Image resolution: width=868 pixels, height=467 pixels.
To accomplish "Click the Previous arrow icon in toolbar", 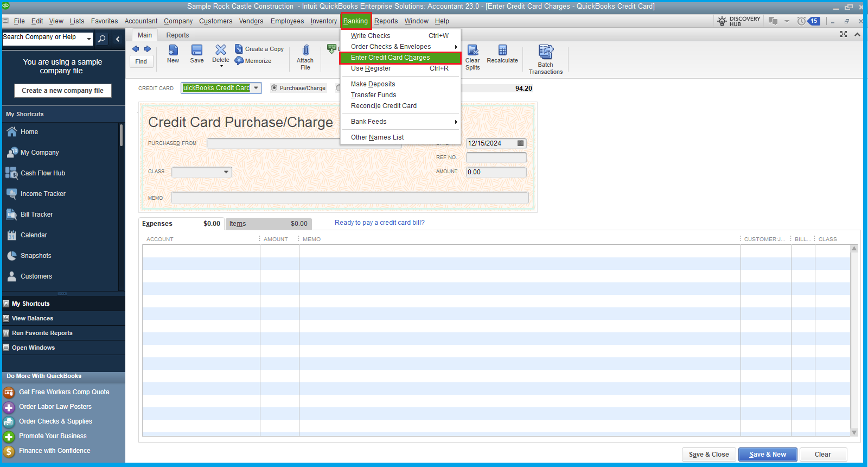I will coord(136,49).
